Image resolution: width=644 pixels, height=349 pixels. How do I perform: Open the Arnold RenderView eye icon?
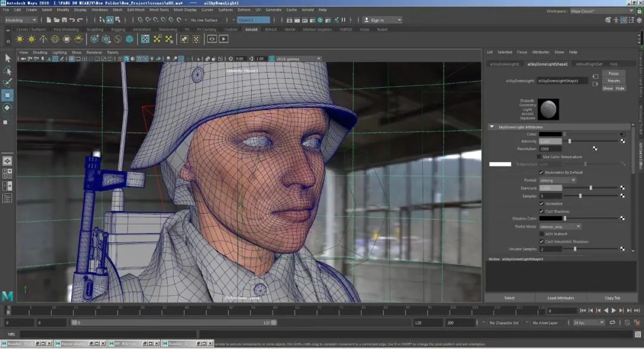pyautogui.click(x=212, y=39)
